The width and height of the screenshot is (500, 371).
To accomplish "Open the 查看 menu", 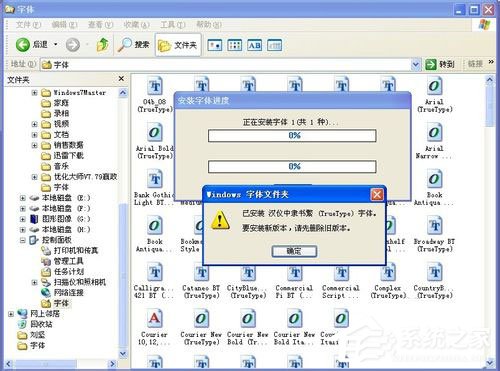I will 100,25.
